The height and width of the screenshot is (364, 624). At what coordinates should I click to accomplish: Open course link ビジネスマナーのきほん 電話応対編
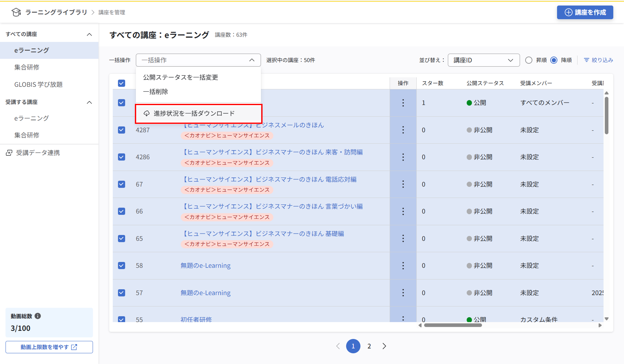tap(269, 179)
